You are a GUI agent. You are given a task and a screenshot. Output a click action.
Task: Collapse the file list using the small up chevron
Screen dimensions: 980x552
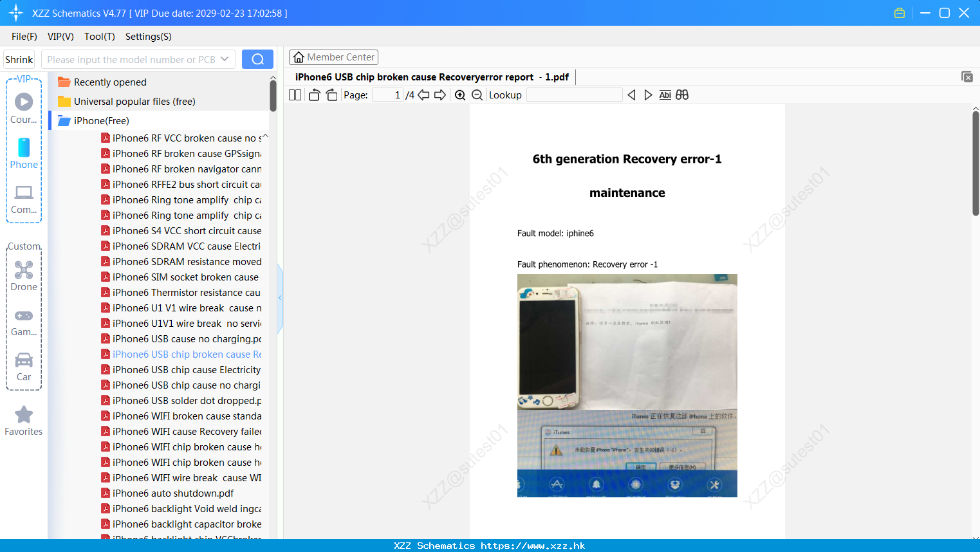click(x=265, y=136)
